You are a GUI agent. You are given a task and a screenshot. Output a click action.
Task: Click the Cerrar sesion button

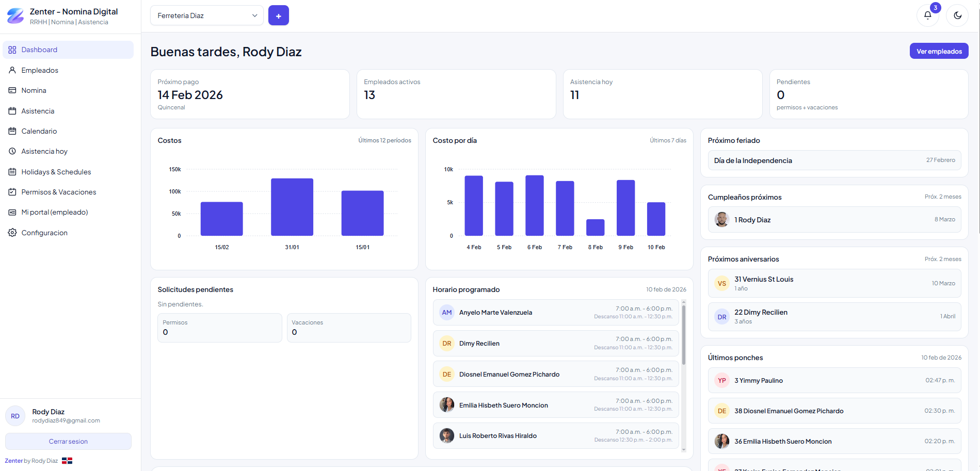[x=68, y=442]
